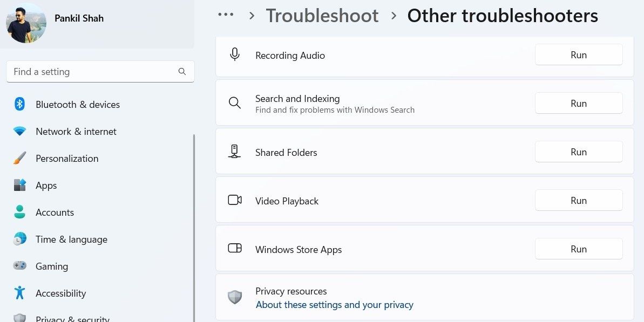
Task: Run the Shared Folders troubleshooter
Action: click(579, 152)
